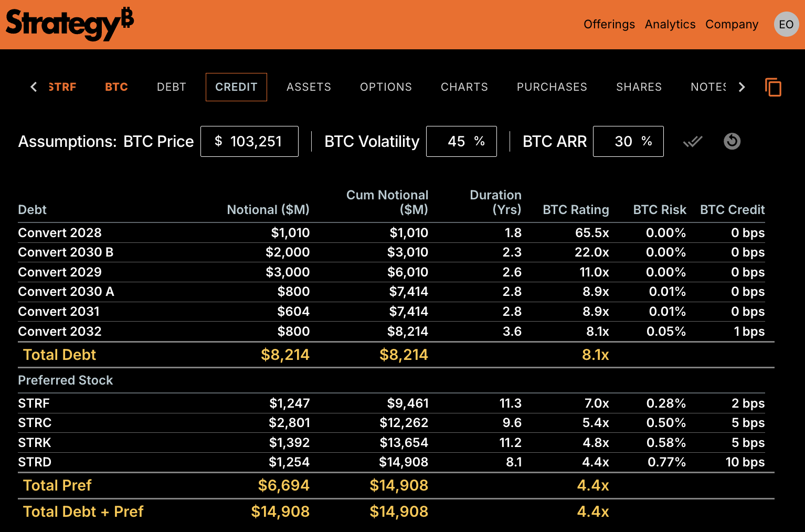Image resolution: width=805 pixels, height=532 pixels.
Task: Switch to the PURCHASES tab
Action: (x=552, y=87)
